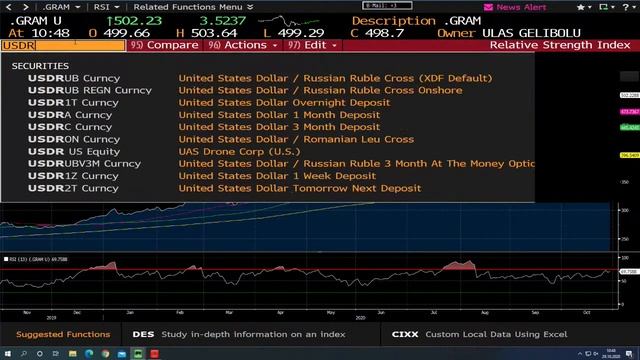Launch Google Chrome from taskbar
Image resolution: width=640 pixels, height=360 pixels.
(x=105, y=354)
